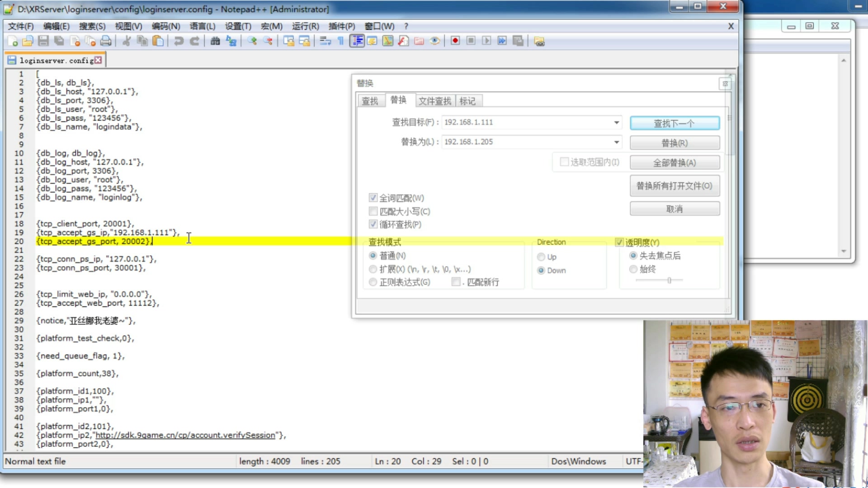
Task: Click the Save file toolbar icon
Action: tap(43, 41)
